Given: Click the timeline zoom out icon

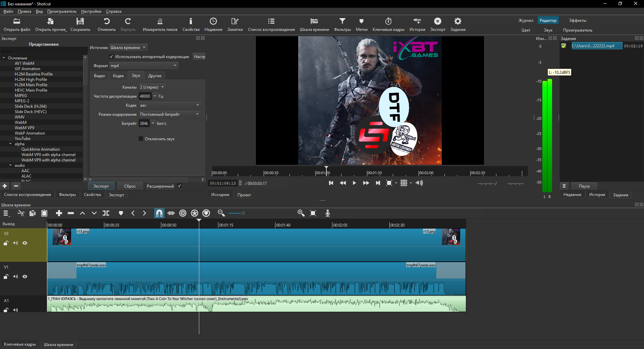Looking at the screenshot, I should pyautogui.click(x=221, y=213).
